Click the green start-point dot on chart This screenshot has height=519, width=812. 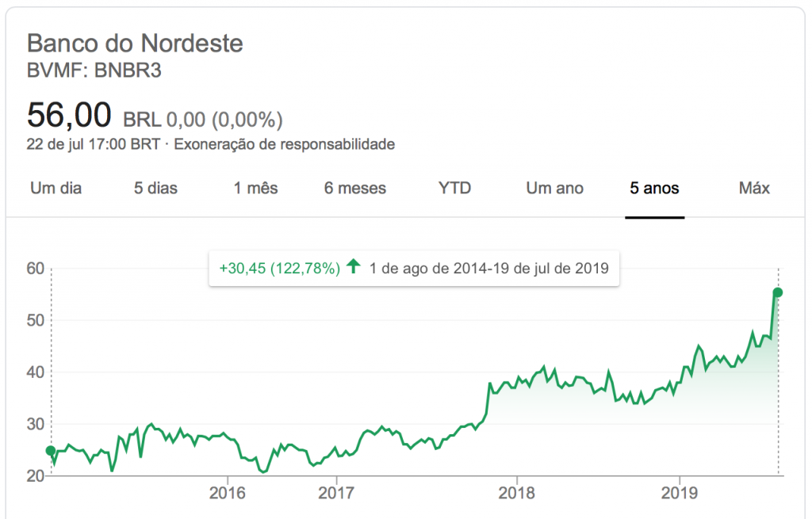click(51, 451)
